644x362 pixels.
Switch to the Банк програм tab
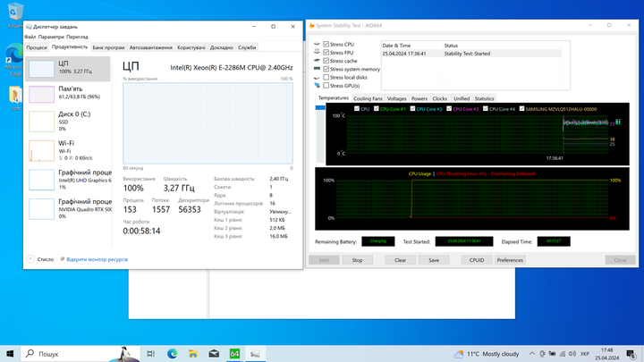(108, 47)
